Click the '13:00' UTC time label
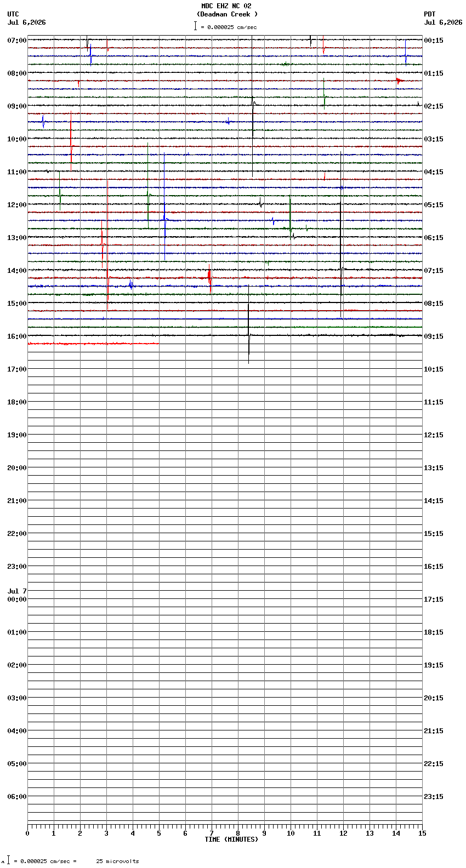466x868 pixels. point(17,238)
